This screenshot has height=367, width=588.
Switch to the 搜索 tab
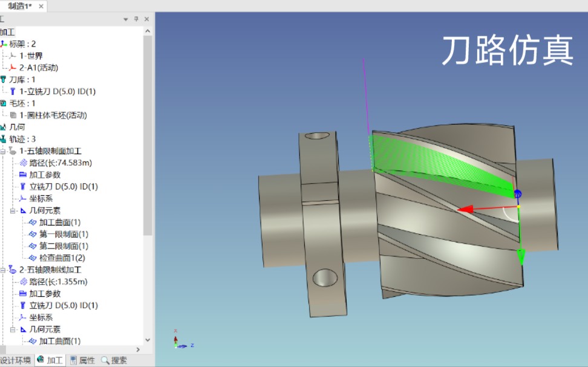click(x=114, y=360)
